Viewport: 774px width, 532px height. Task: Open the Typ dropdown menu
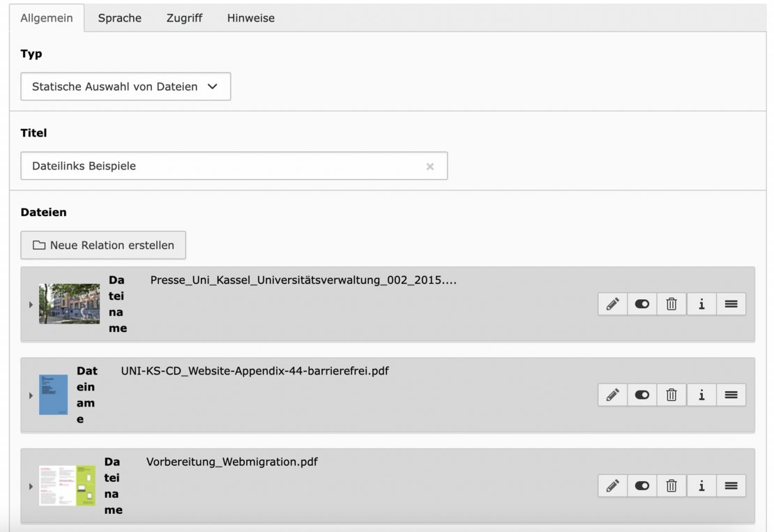[126, 87]
